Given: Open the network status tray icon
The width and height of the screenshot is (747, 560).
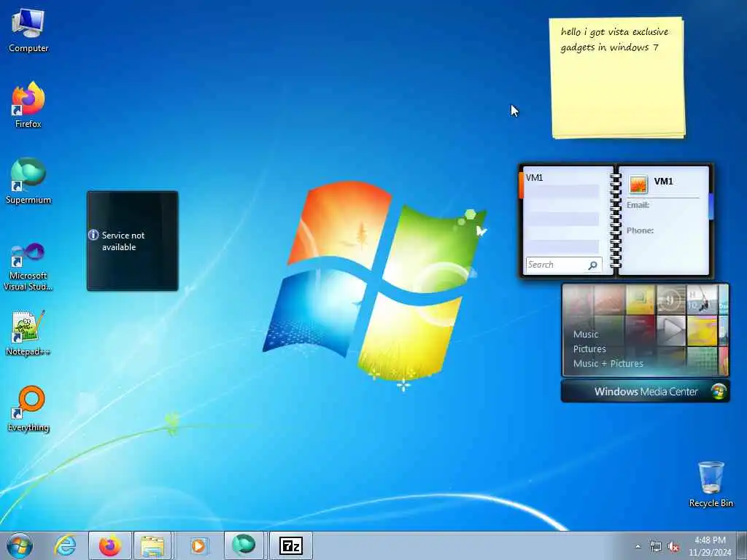Looking at the screenshot, I should (x=656, y=547).
